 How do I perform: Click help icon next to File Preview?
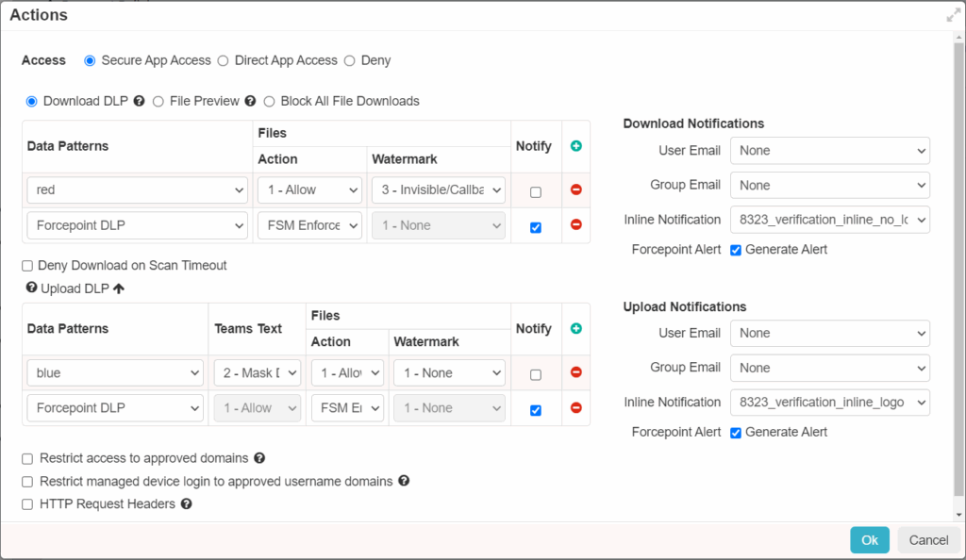click(x=250, y=101)
